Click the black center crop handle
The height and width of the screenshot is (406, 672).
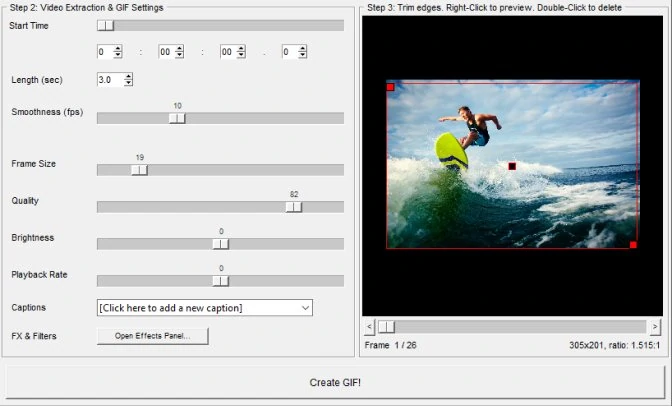pos(512,166)
